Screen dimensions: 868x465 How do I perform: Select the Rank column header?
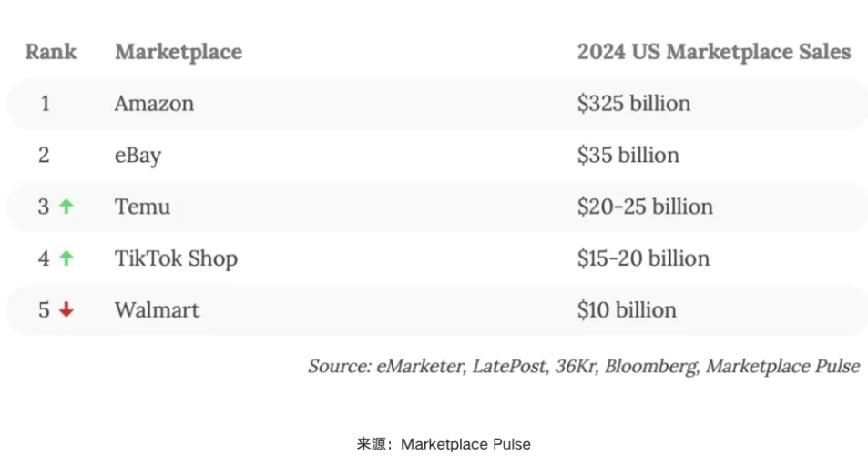[x=50, y=52]
